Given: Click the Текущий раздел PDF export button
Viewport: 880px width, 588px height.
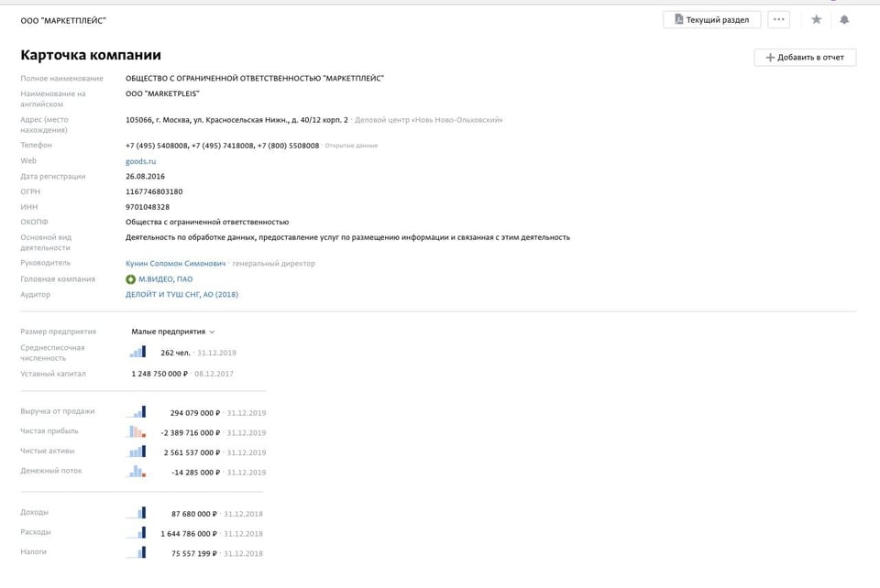Looking at the screenshot, I should tap(711, 19).
